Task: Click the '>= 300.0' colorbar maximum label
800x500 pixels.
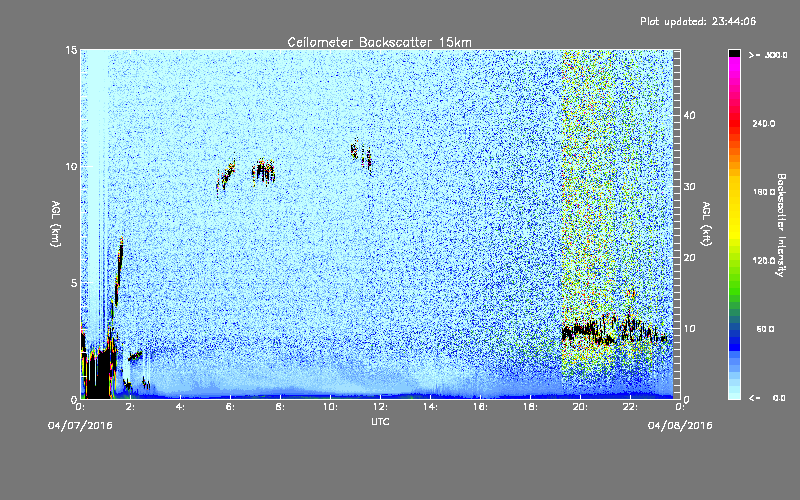Action: [768, 55]
